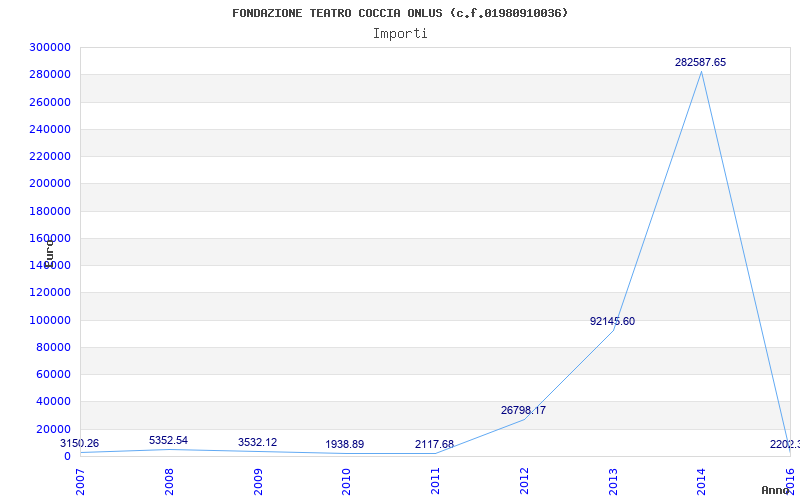
Task: Click the x-axis year 2010
Action: pos(346,482)
